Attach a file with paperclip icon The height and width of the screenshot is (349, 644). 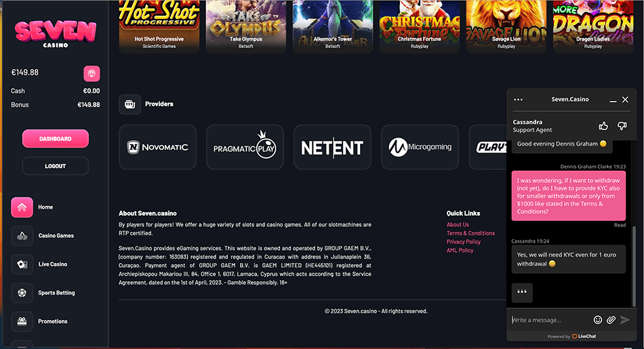click(611, 320)
